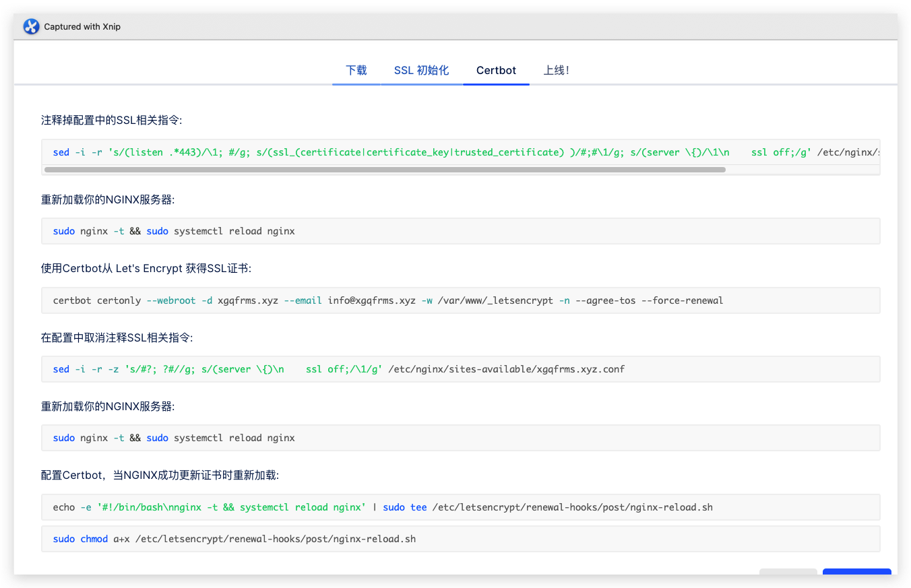
Task: Click the heading 配置Certbot,当NGINX成功更新证书时重新加载
Action: [160, 475]
